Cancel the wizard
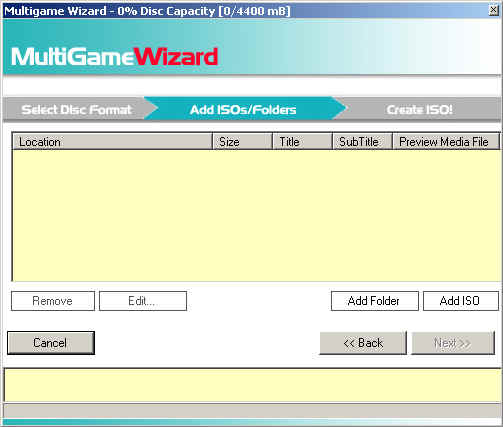 (x=51, y=343)
